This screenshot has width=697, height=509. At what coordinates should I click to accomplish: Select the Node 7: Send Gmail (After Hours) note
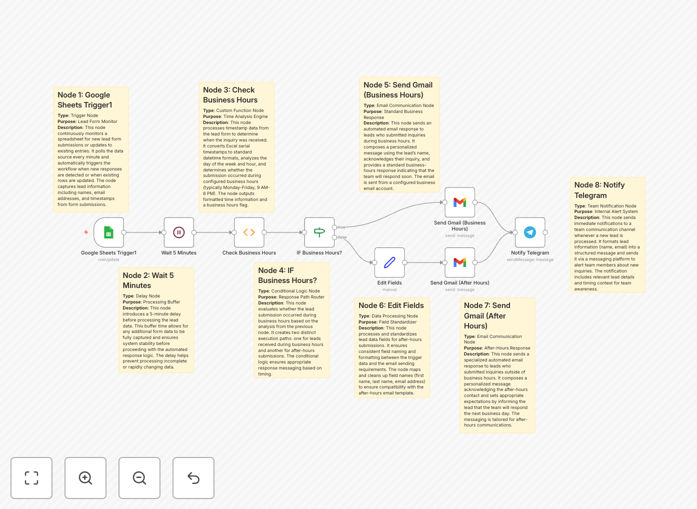pos(497,365)
